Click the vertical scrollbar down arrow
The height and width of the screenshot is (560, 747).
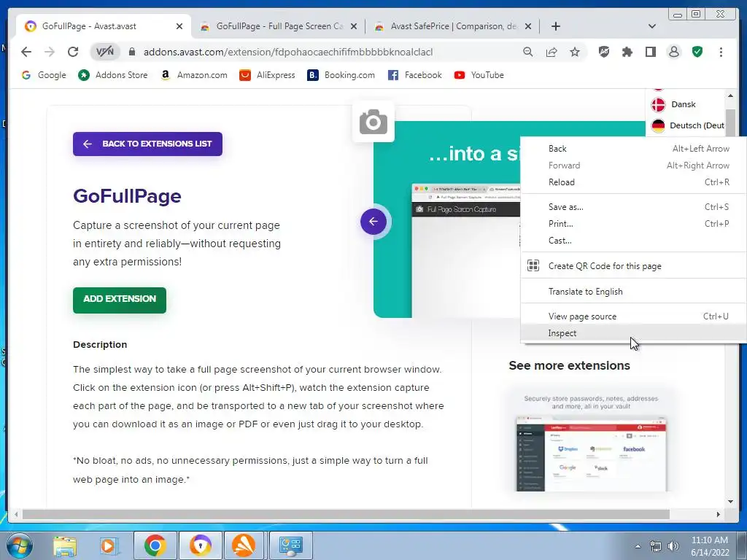coord(730,502)
